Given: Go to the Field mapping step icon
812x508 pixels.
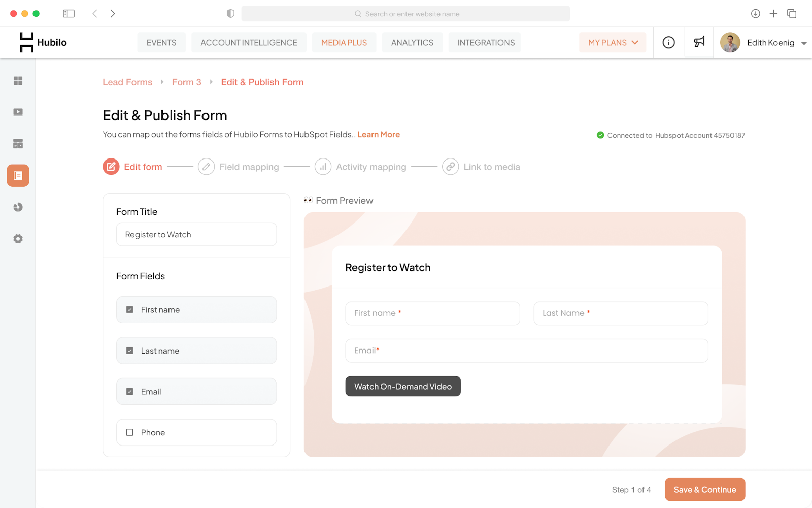Looking at the screenshot, I should tap(206, 167).
